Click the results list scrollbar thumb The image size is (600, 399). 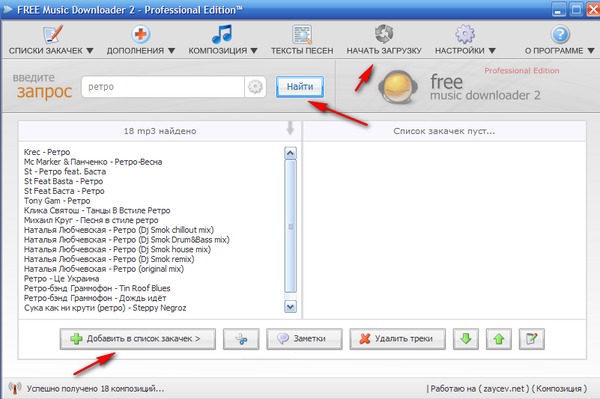point(290,226)
